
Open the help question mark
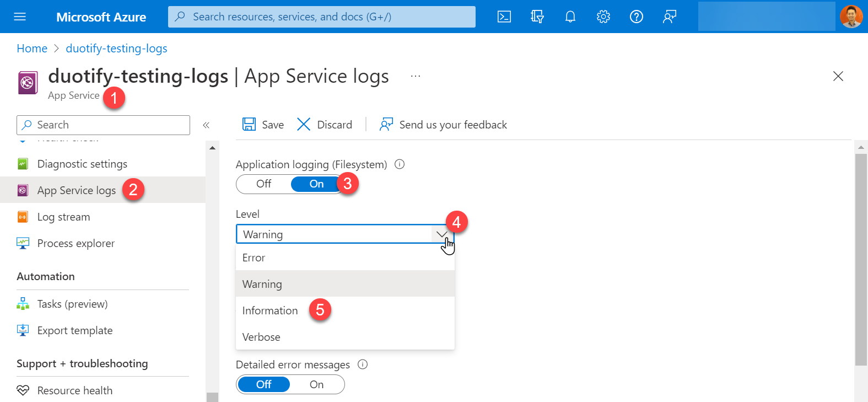click(637, 17)
